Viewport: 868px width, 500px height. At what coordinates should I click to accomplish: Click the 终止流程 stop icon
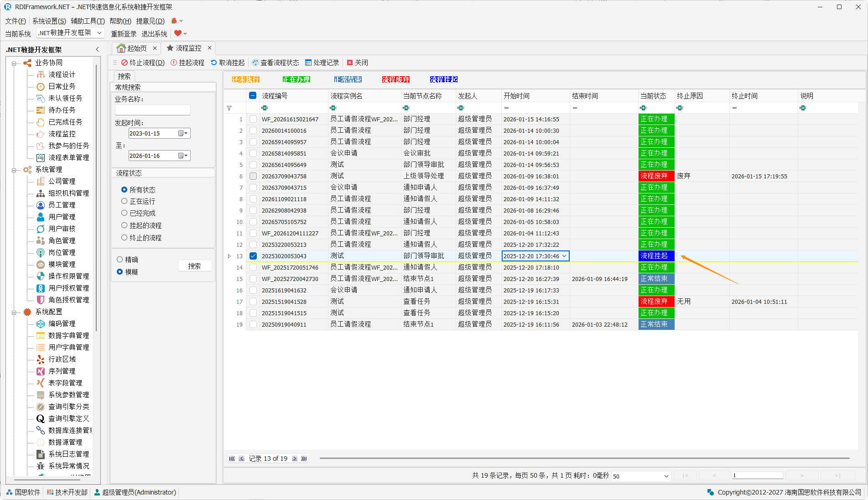124,62
